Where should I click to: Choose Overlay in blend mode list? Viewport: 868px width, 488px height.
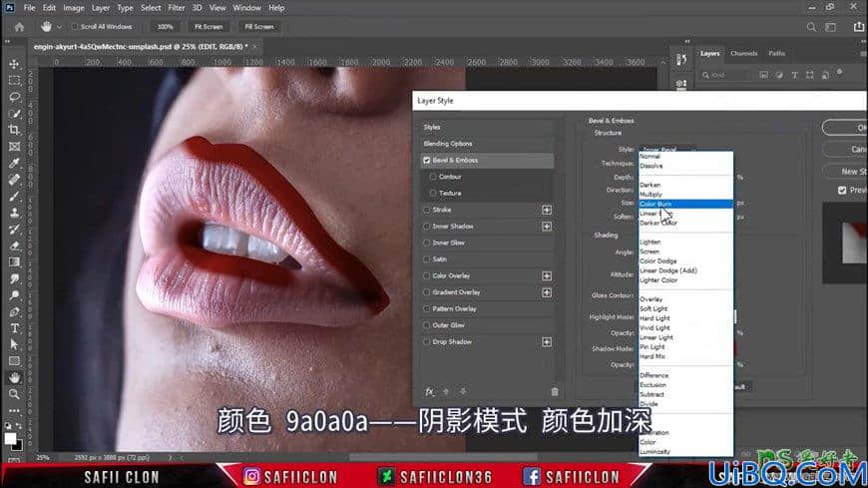coord(685,299)
